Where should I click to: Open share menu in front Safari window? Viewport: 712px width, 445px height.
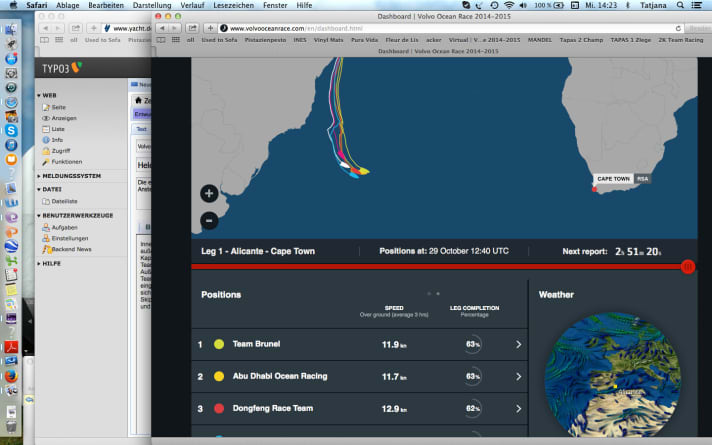193,28
